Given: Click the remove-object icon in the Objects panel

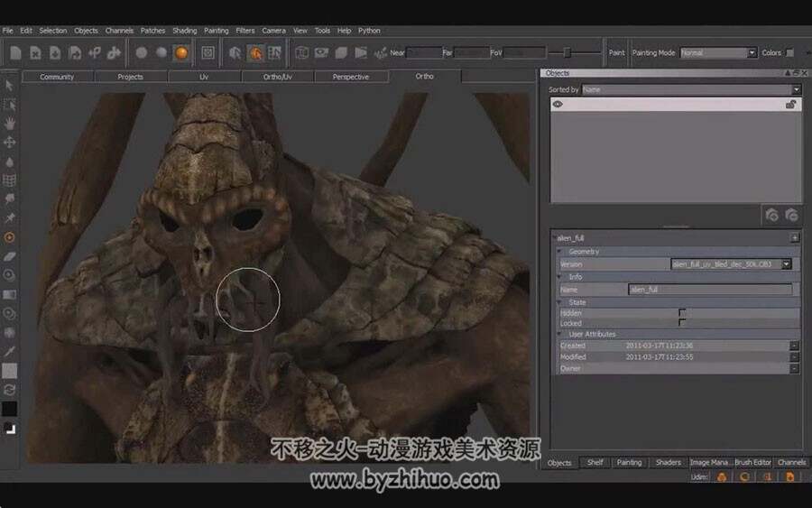Looking at the screenshot, I should click(x=791, y=215).
